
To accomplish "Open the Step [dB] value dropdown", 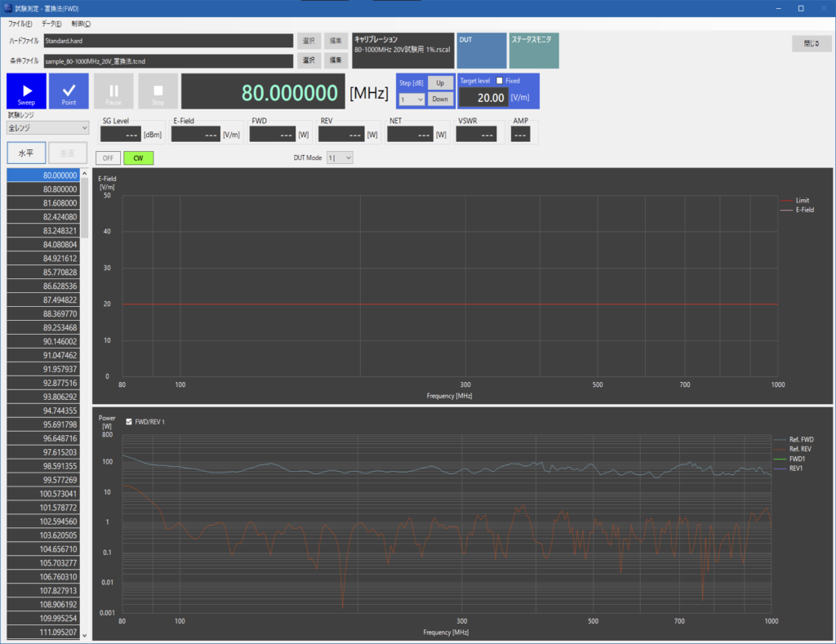I will pos(410,99).
